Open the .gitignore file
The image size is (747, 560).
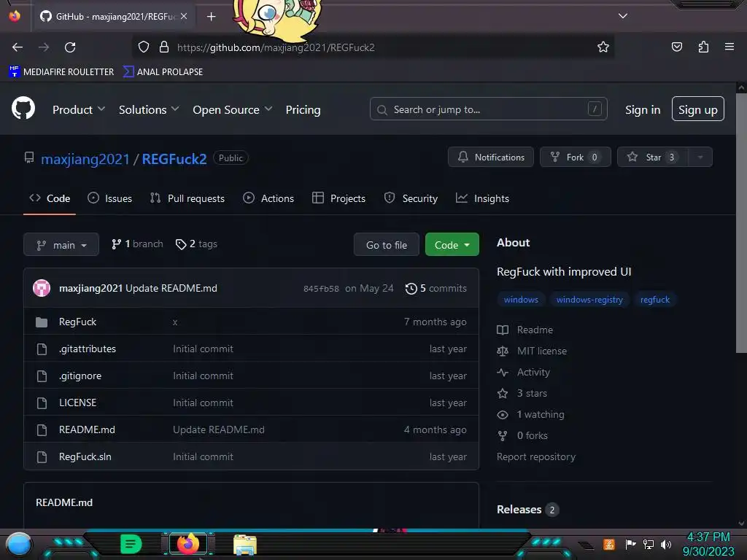tap(80, 376)
